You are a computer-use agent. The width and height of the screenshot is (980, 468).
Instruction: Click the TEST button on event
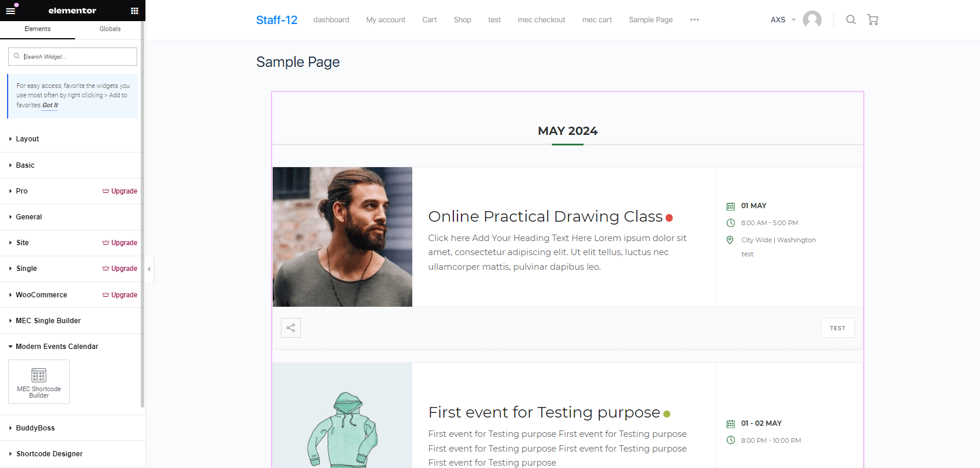pos(837,328)
